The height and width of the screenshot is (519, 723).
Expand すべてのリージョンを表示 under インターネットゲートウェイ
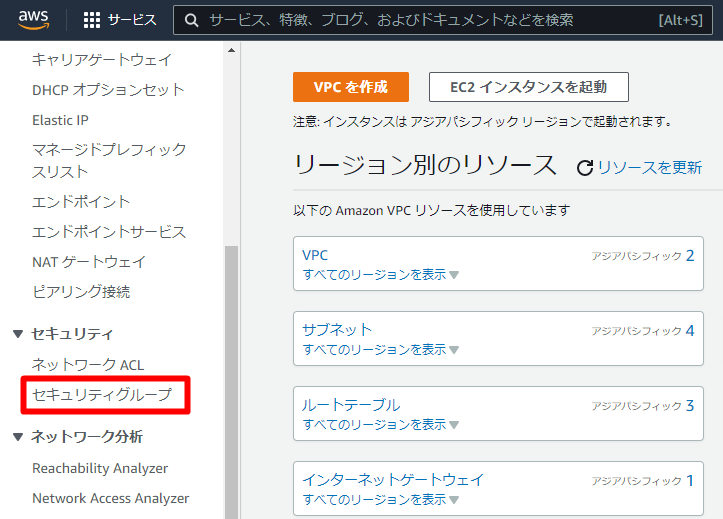coord(380,500)
